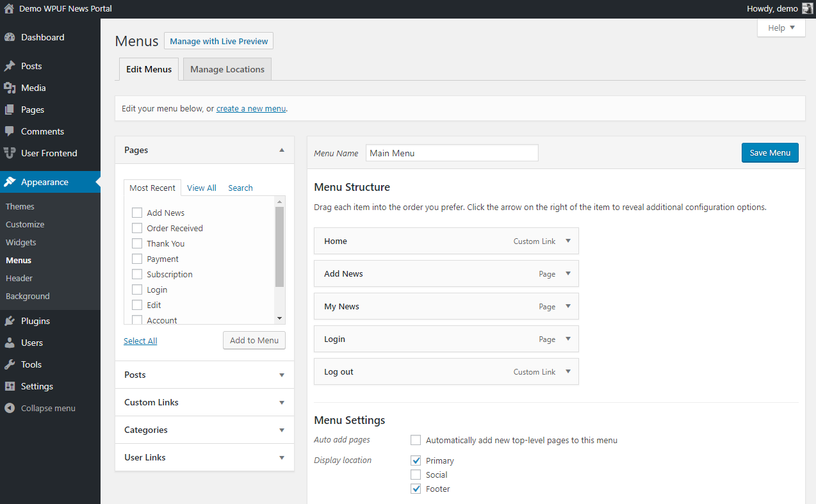816x504 pixels.
Task: Open the Help dropdown
Action: click(x=781, y=28)
